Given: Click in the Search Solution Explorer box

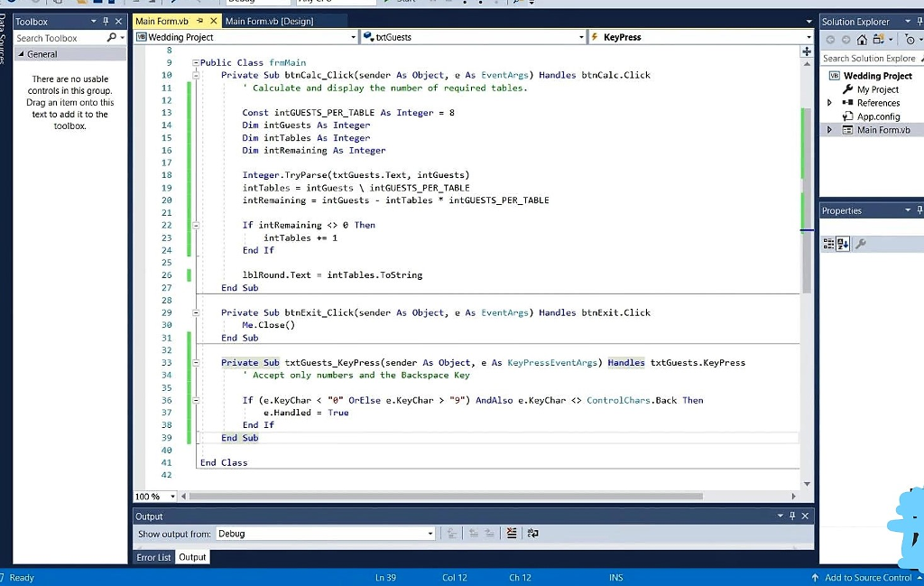Looking at the screenshot, I should click(869, 58).
